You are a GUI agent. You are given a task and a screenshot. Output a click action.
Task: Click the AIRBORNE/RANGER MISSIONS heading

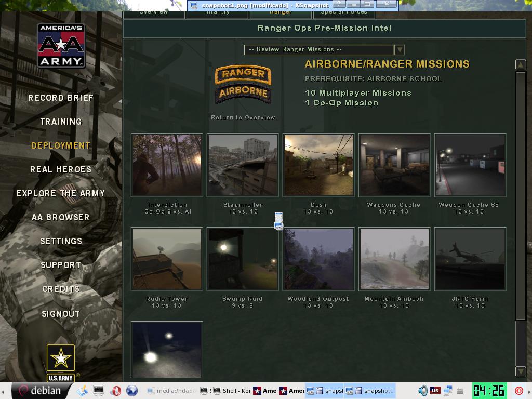click(387, 64)
